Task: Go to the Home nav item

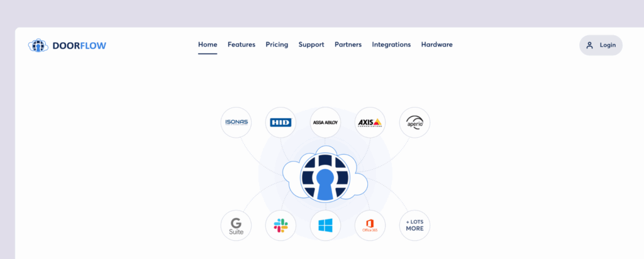Action: click(x=208, y=45)
